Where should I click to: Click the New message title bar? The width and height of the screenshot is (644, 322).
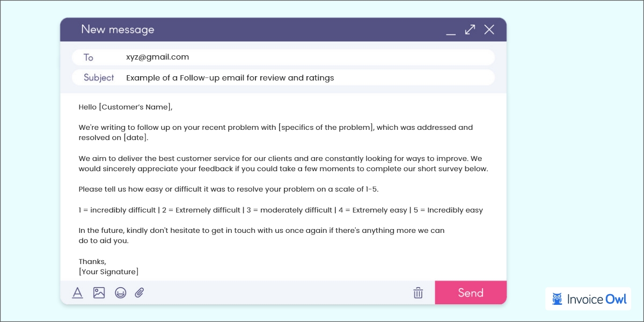click(x=119, y=30)
